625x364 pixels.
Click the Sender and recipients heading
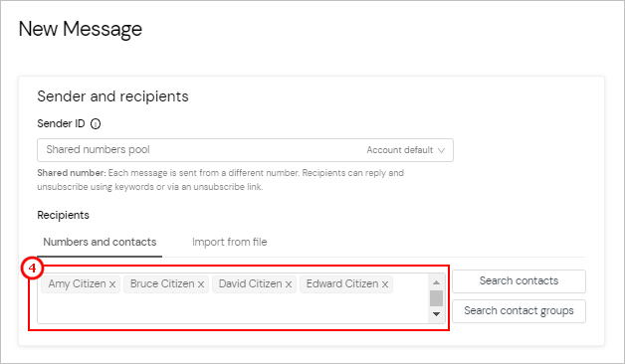(112, 96)
